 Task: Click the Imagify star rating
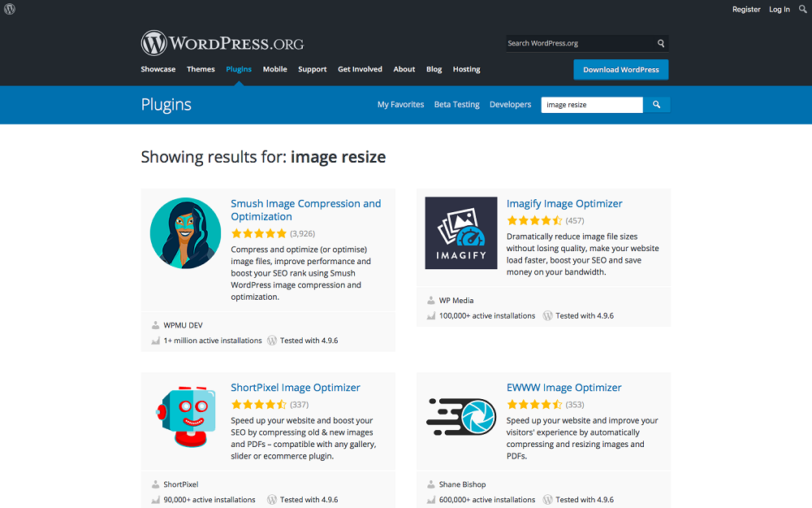click(x=534, y=220)
